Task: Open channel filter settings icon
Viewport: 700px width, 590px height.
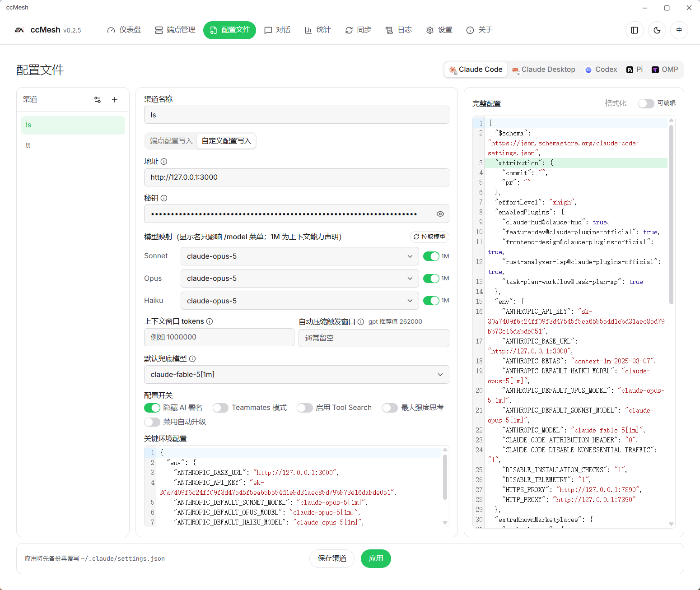Action: coord(98,100)
